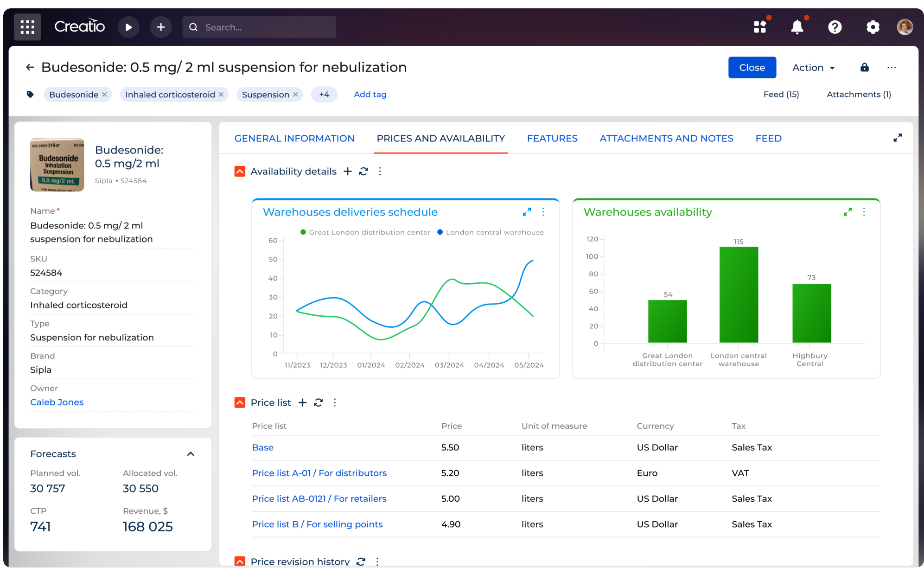Lock the record with padlock icon

tap(864, 67)
